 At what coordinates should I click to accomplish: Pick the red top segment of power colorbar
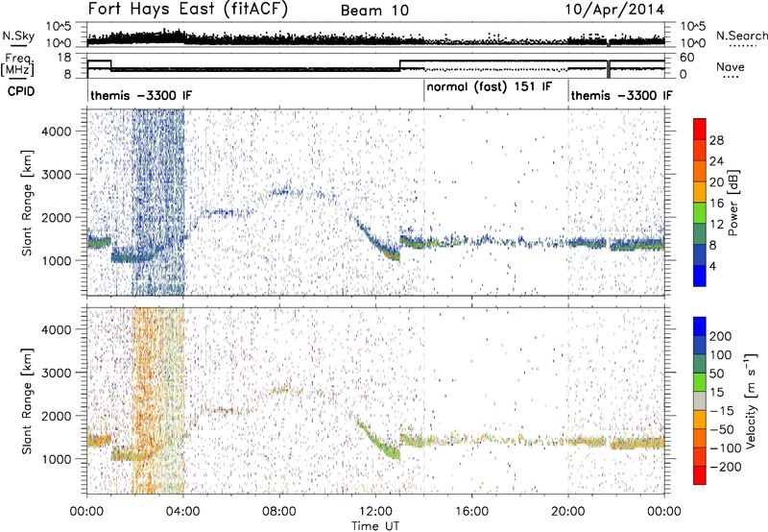point(700,129)
